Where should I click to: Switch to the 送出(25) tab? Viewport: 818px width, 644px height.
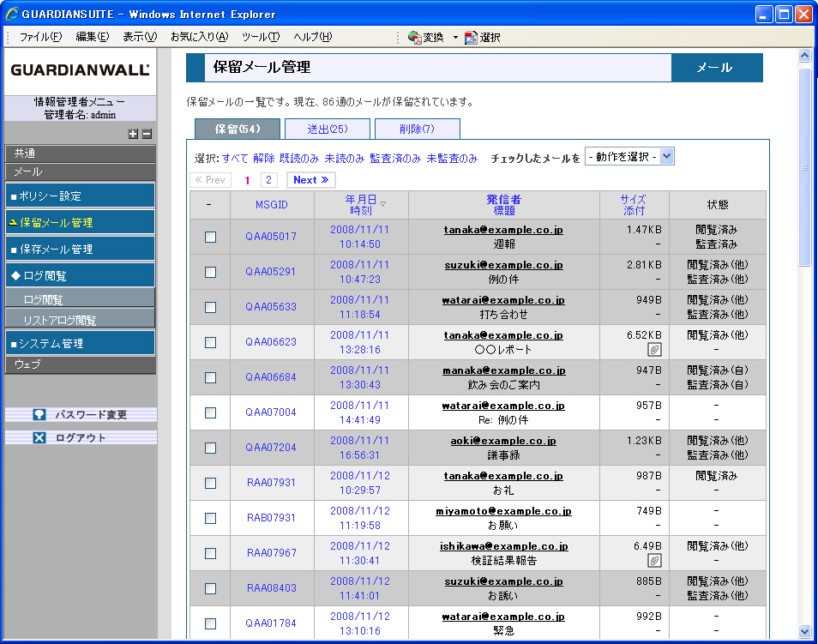pyautogui.click(x=327, y=129)
